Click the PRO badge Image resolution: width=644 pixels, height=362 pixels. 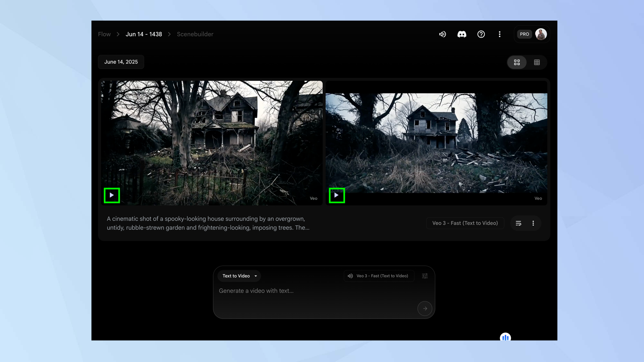click(x=524, y=34)
